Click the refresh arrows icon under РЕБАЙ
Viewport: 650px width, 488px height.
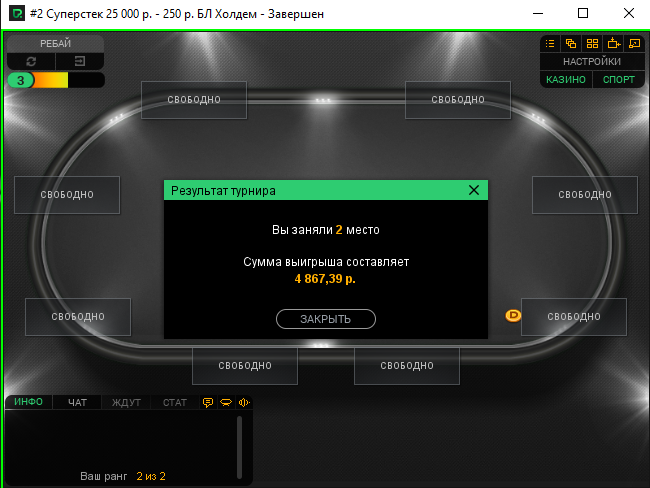pos(31,61)
